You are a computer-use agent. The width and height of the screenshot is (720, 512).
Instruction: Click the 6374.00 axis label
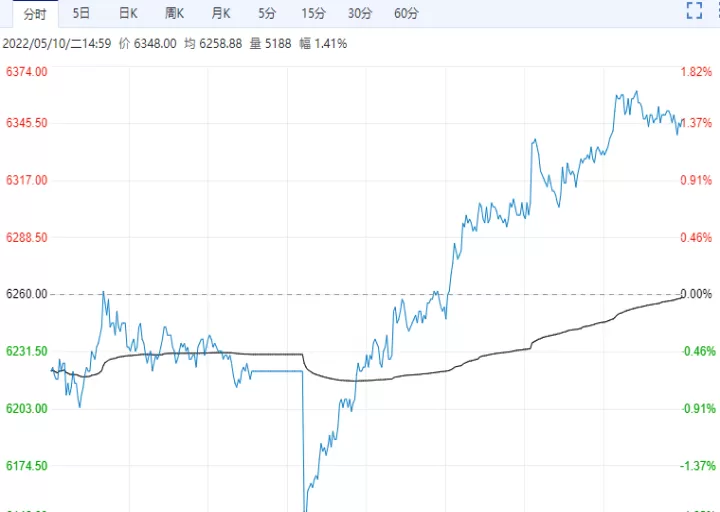tap(27, 72)
